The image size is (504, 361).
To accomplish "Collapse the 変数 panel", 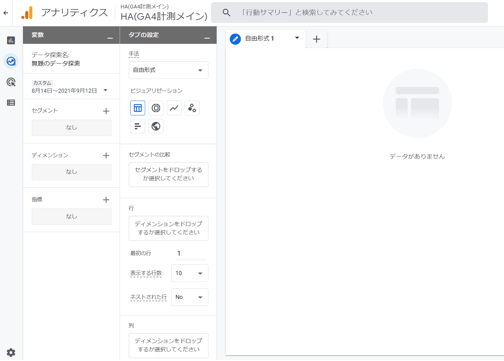I will [x=110, y=38].
